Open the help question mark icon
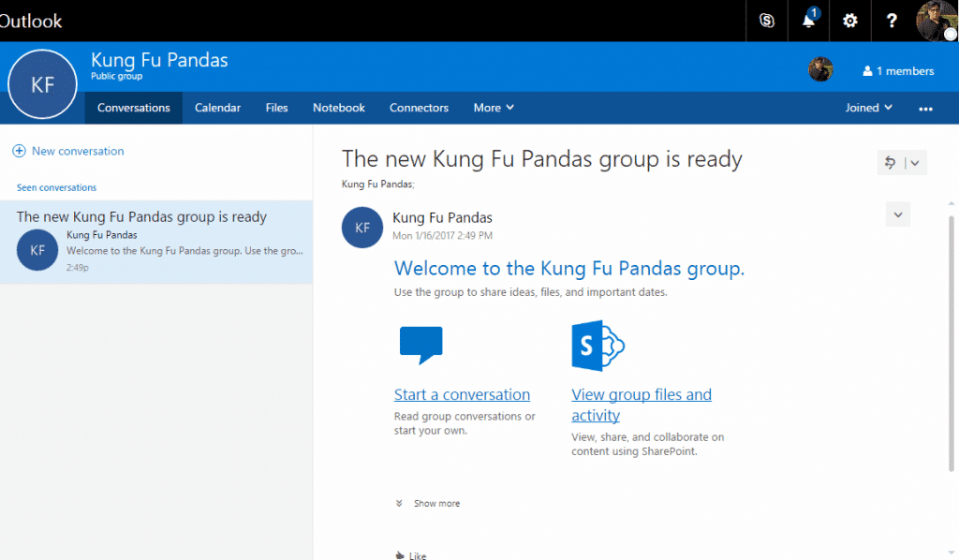This screenshot has height=560, width=959. [x=891, y=21]
